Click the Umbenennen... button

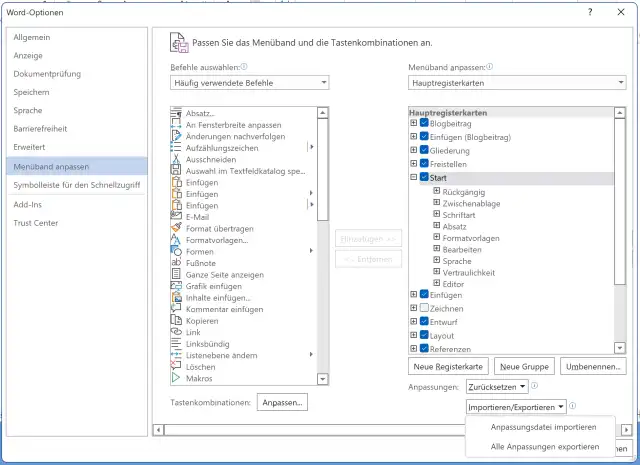(x=593, y=366)
